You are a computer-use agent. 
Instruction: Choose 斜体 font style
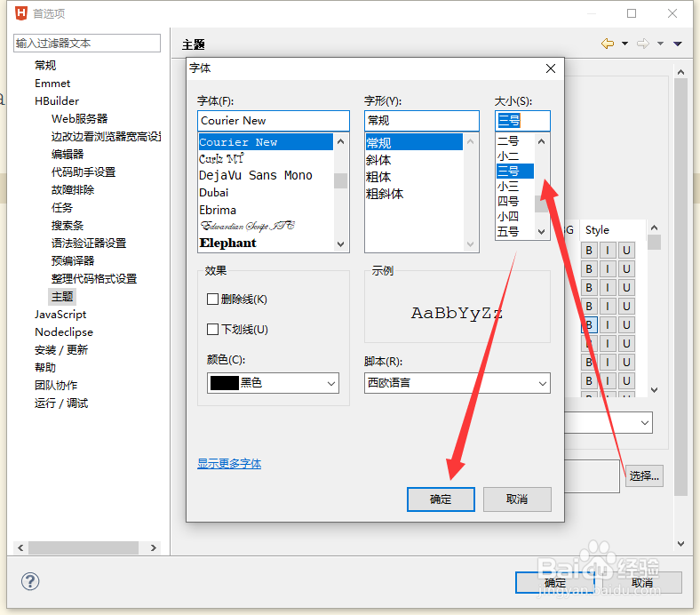[x=378, y=160]
